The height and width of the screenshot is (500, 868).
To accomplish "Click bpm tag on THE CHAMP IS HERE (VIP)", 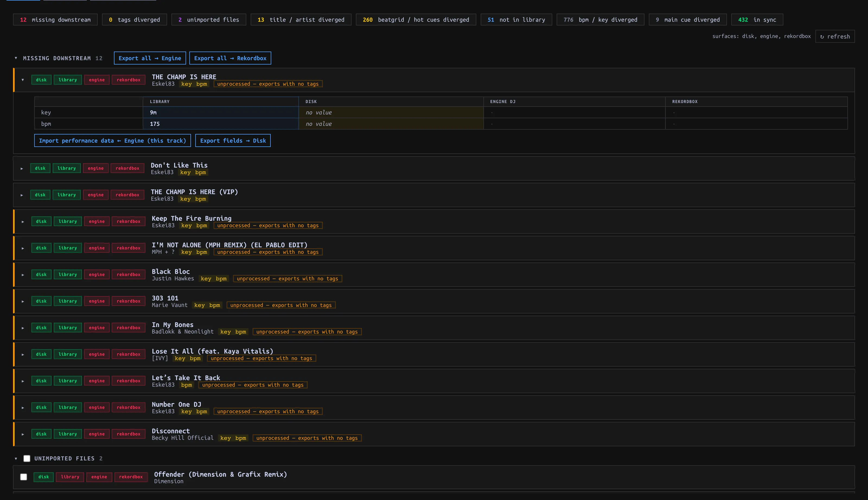I will coord(201,199).
